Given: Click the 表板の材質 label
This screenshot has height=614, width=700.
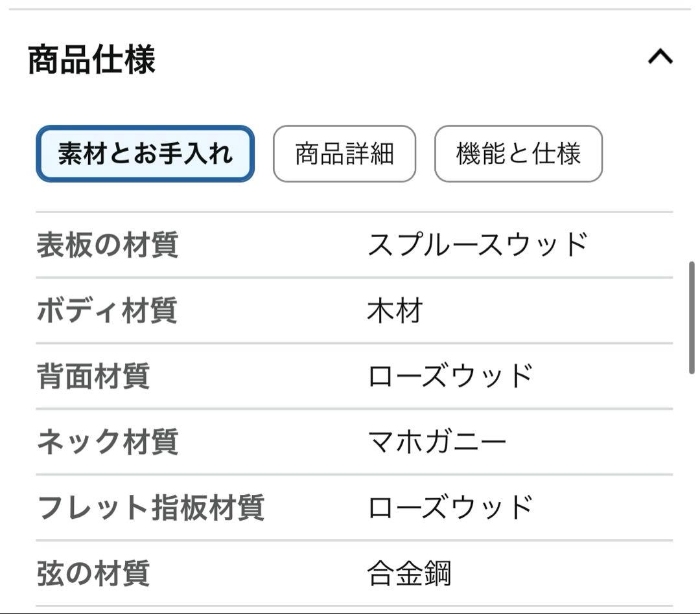Looking at the screenshot, I should (x=107, y=245).
